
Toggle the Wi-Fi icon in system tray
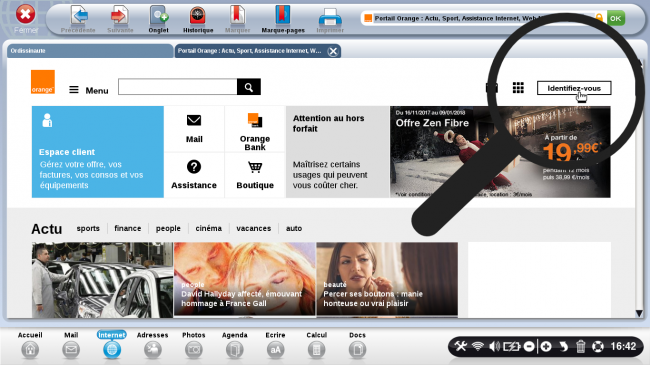(x=478, y=346)
